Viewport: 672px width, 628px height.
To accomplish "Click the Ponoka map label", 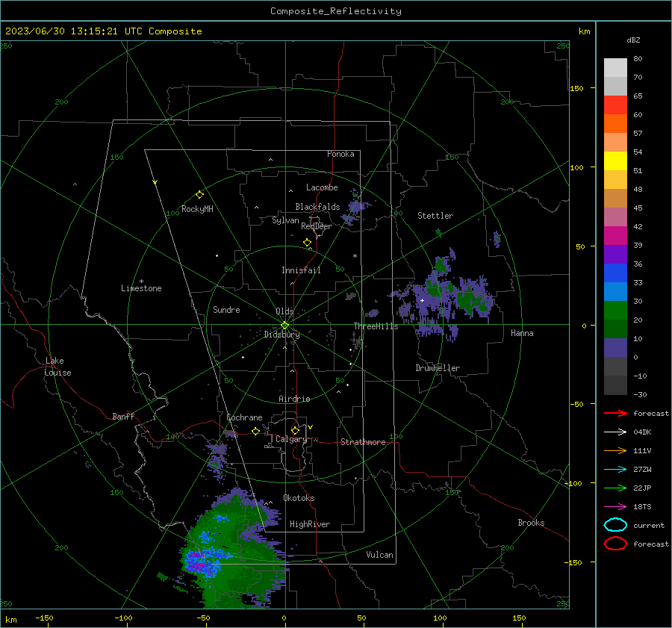I will coord(340,154).
